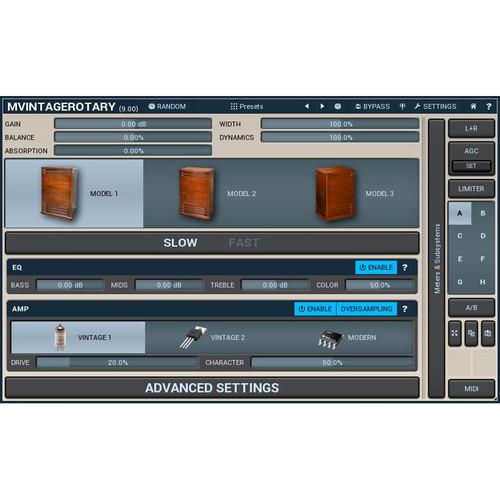Viewport: 500px width, 500px height.
Task: Adjust the Absorption slider
Action: pyautogui.click(x=133, y=150)
